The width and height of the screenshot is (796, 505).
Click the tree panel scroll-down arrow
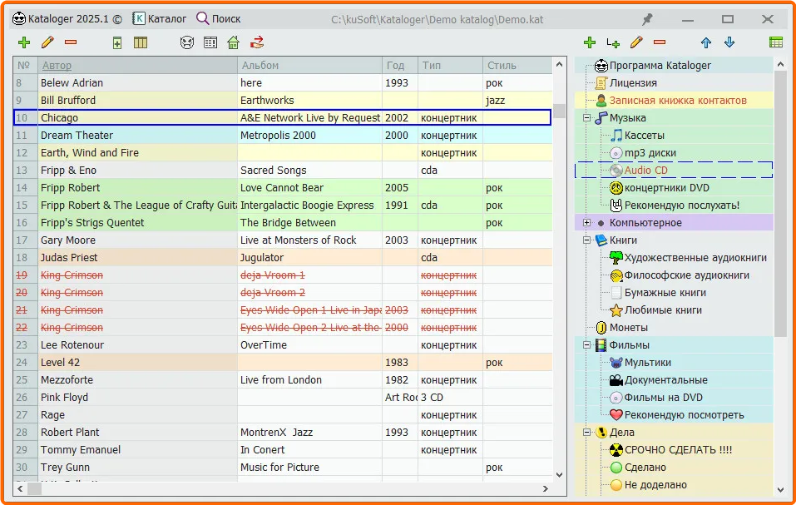point(781,490)
